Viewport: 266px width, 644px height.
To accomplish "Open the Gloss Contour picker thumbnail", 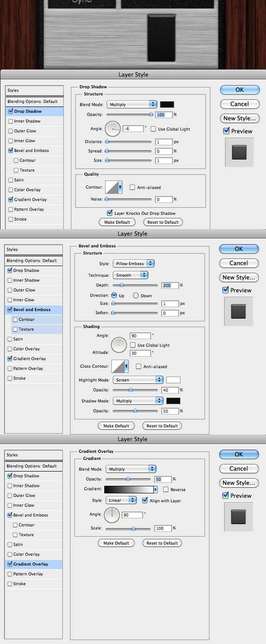I will pyautogui.click(x=119, y=366).
